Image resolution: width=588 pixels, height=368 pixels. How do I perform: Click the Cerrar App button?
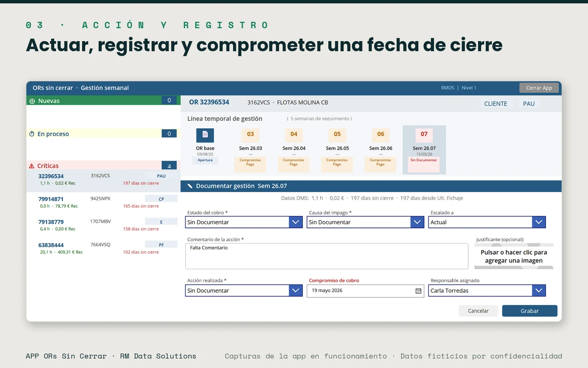tap(539, 88)
